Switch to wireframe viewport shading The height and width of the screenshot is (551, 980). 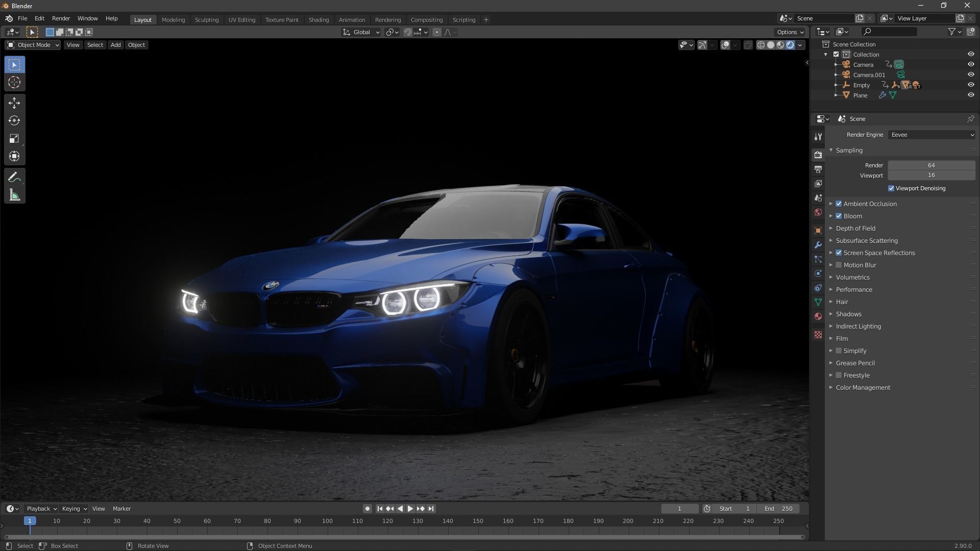761,45
